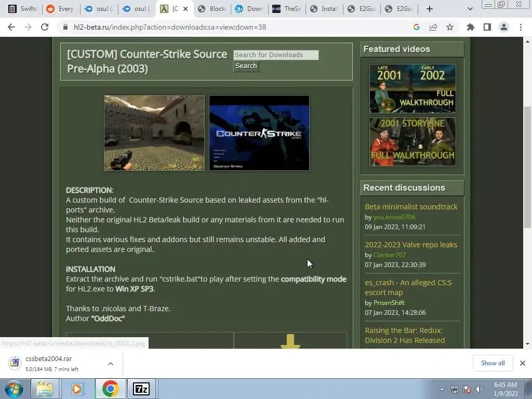The width and height of the screenshot is (532, 399).
Task: Click the Search button
Action: point(246,66)
